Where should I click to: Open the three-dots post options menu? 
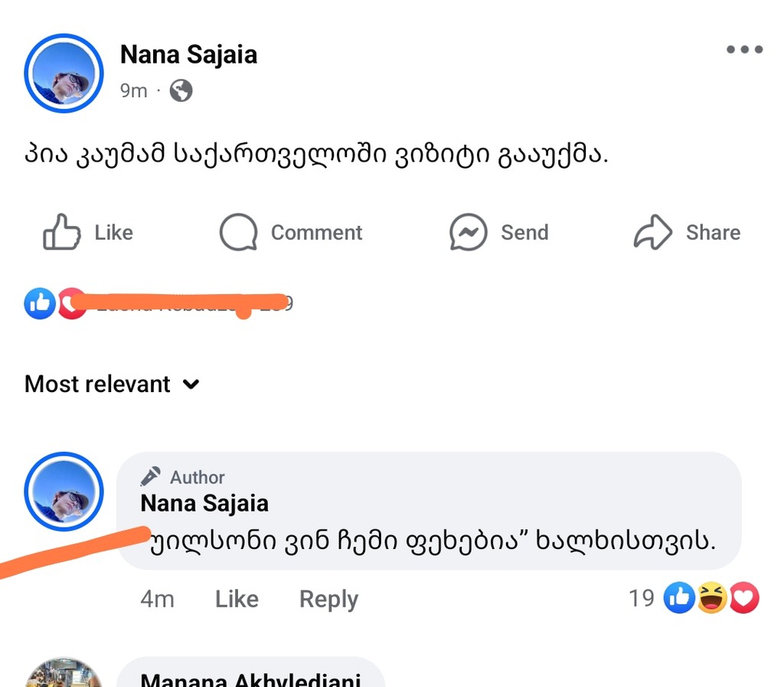click(x=743, y=49)
